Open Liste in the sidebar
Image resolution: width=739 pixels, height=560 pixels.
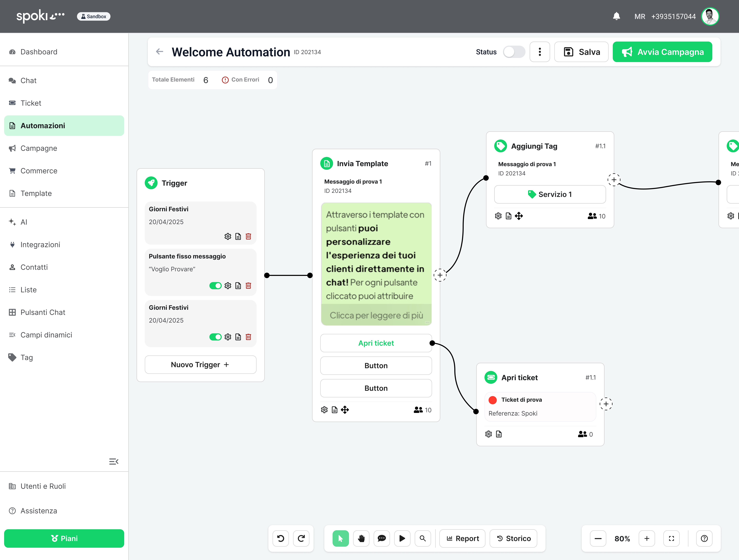[x=64, y=290]
